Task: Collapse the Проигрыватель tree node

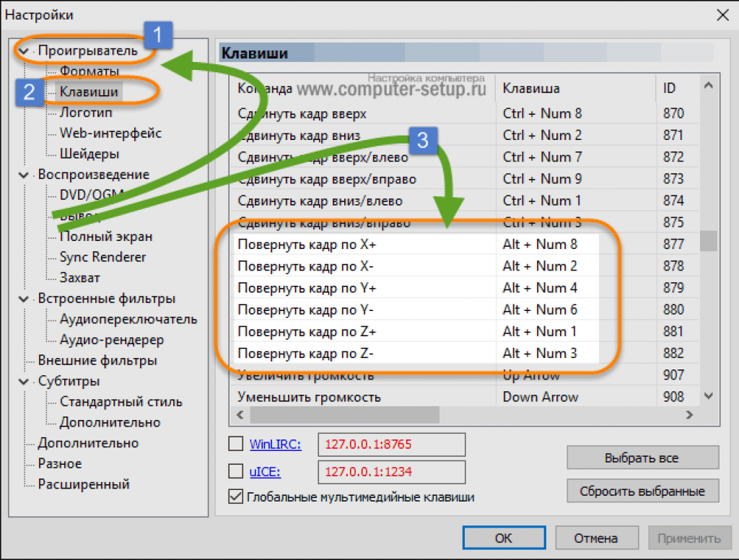Action: tap(24, 51)
